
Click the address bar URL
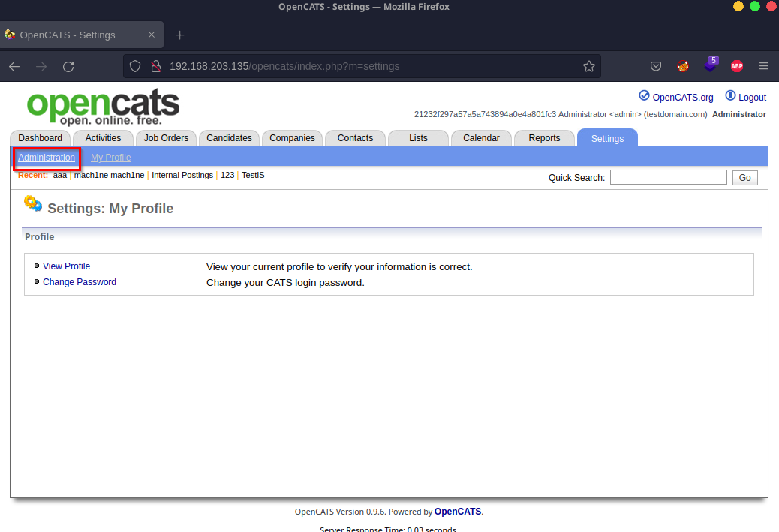[284, 66]
